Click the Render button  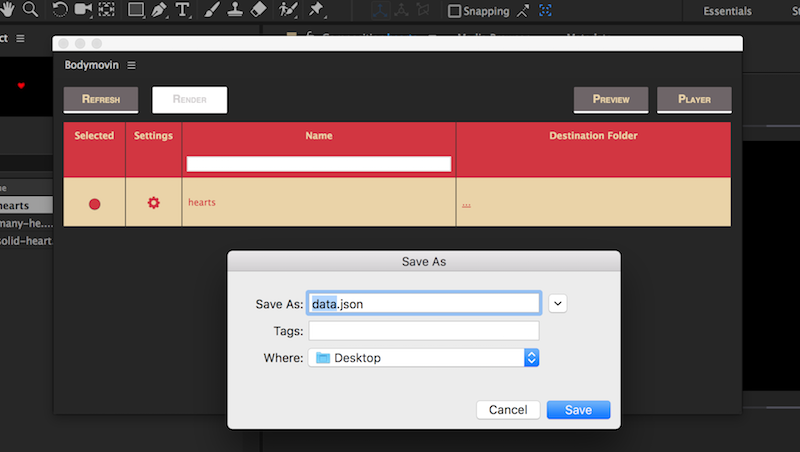[190, 99]
